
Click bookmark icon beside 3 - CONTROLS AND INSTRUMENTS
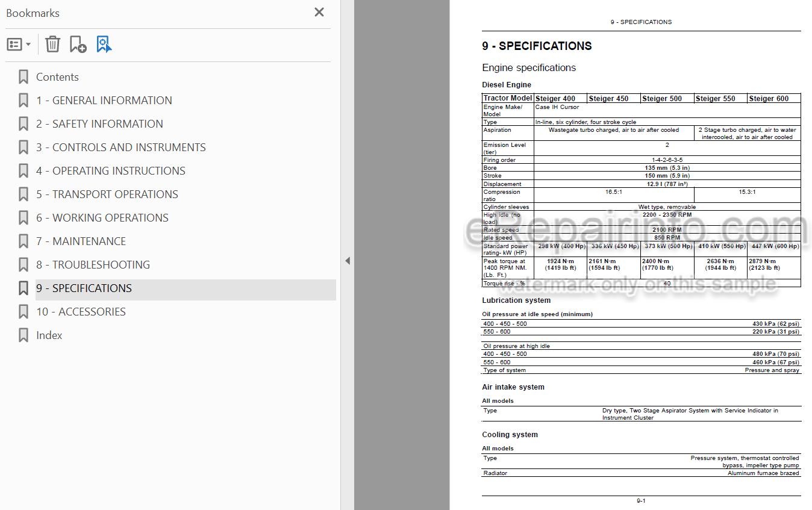pos(23,148)
